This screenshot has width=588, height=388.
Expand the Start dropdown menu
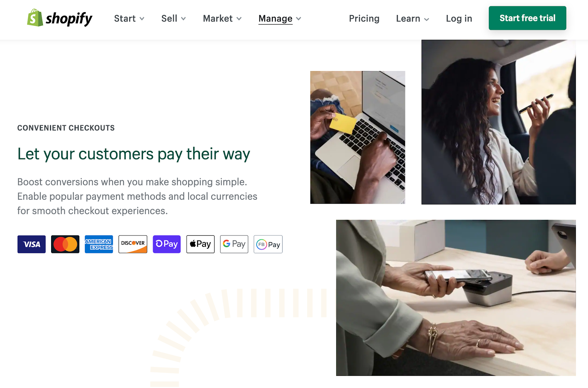click(x=129, y=18)
